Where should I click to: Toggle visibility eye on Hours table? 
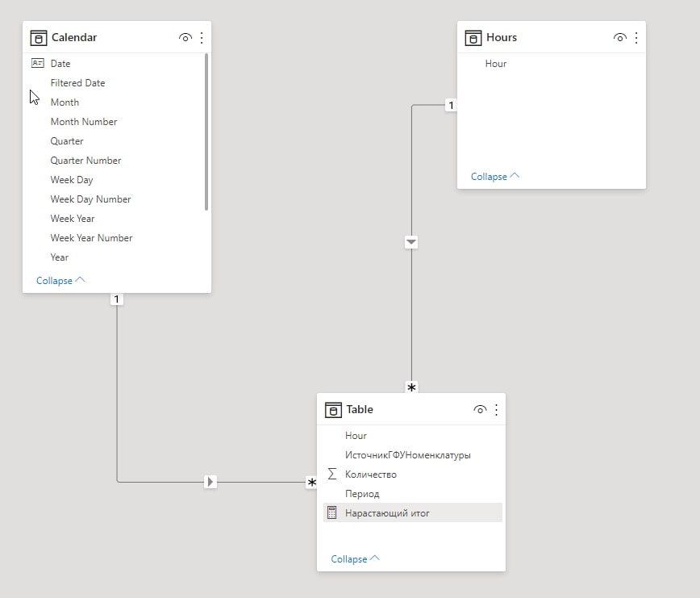(x=620, y=38)
